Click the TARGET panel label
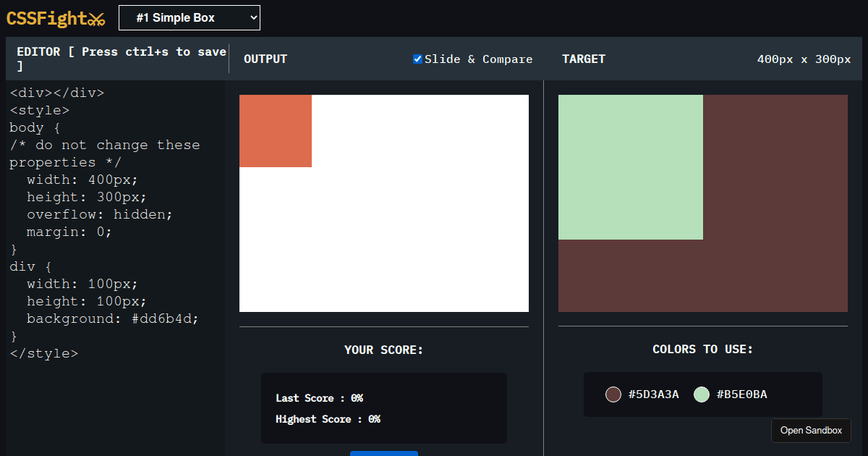 [x=584, y=59]
